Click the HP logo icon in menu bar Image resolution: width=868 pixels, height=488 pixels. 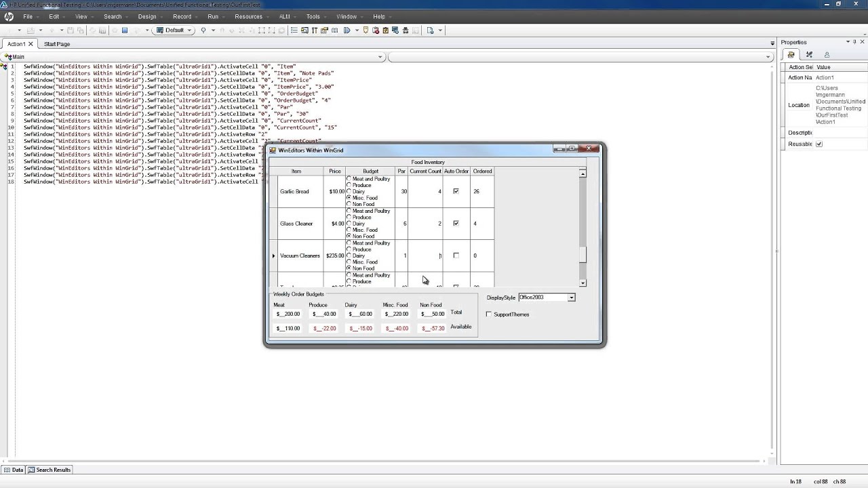pos(9,17)
